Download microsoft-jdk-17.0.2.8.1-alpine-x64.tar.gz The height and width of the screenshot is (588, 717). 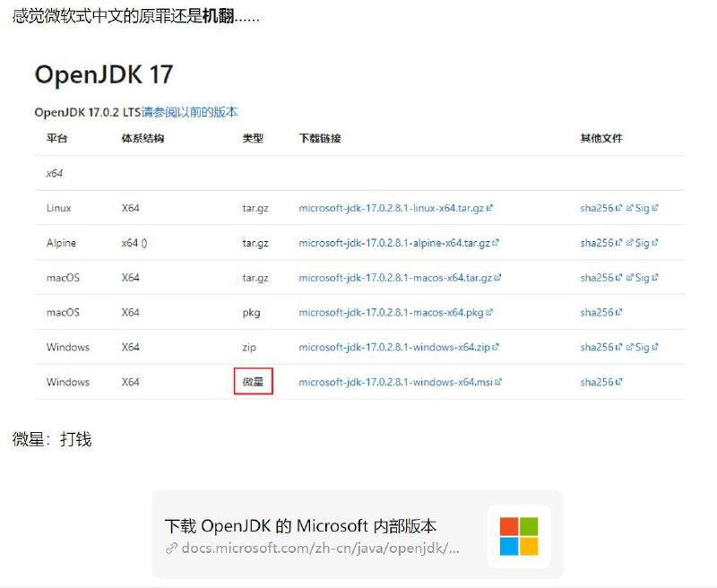(x=394, y=243)
